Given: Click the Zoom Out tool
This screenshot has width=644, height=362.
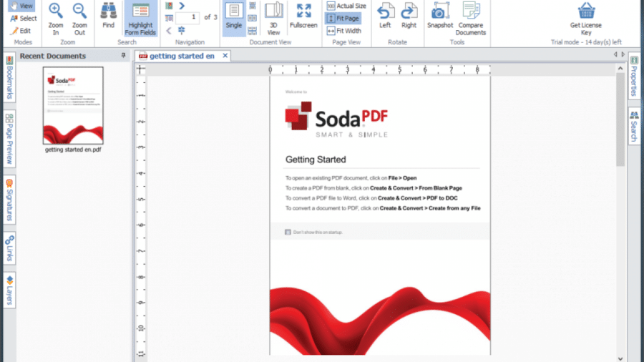Looking at the screenshot, I should [x=79, y=19].
